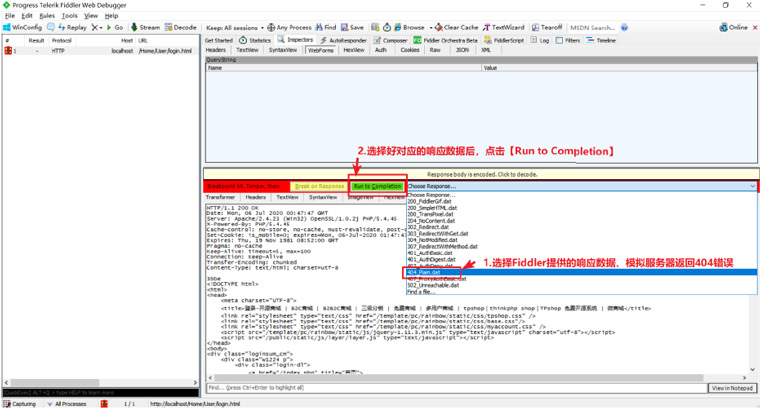Click the Browse toolbar button
The width and height of the screenshot is (760, 408).
tap(409, 28)
